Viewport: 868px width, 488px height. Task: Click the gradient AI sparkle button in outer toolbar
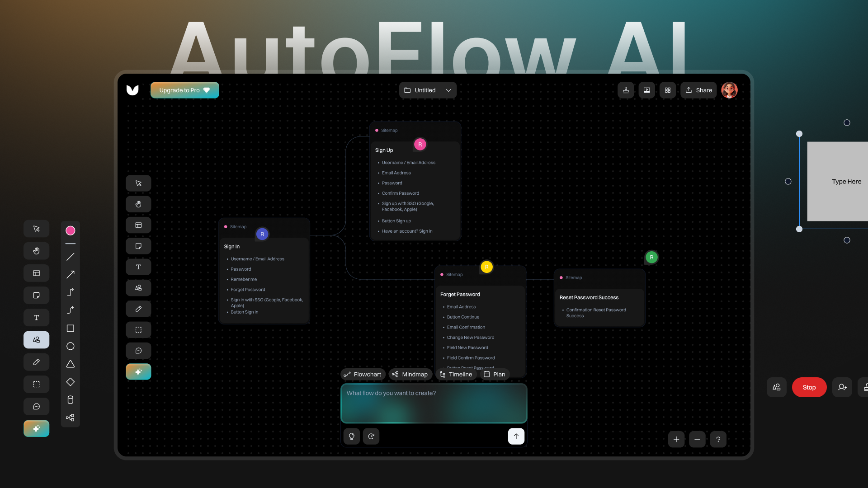[x=37, y=428]
